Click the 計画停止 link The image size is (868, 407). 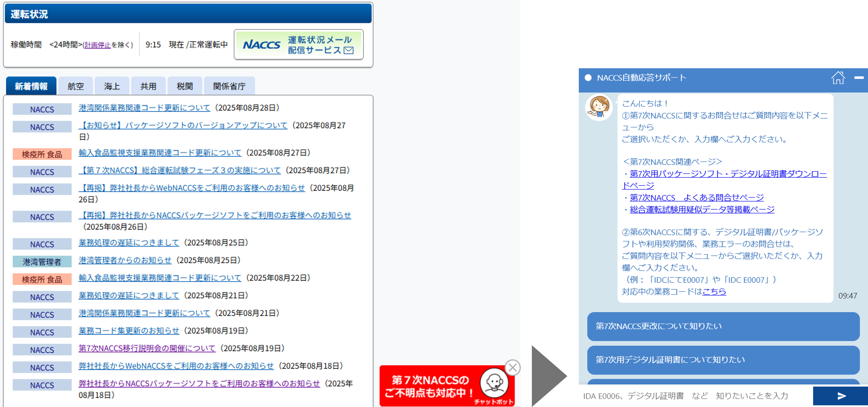(x=97, y=45)
